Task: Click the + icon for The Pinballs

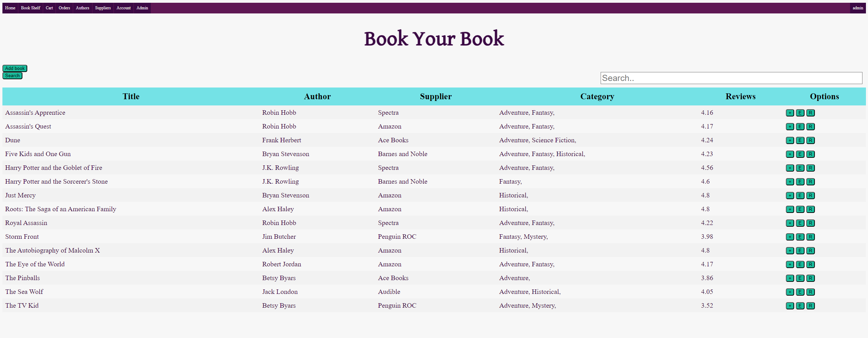Action: [790, 278]
